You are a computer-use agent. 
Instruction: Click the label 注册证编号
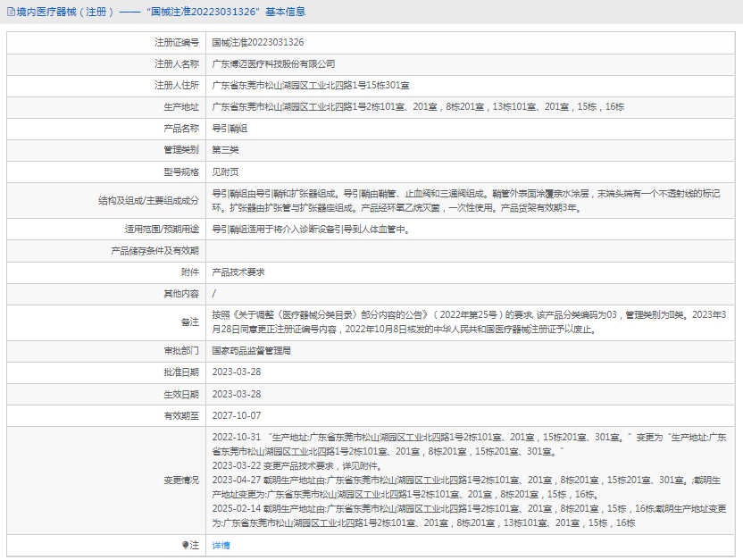177,42
